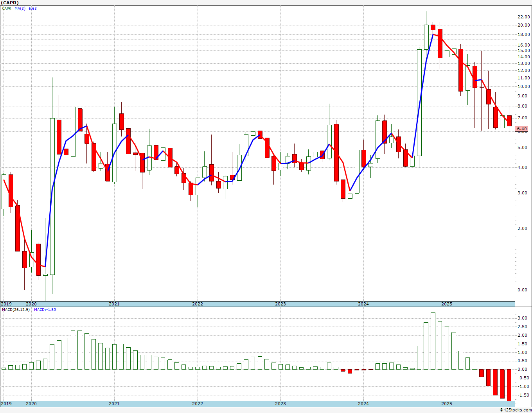The height and width of the screenshot is (413, 532).
Task: Select the 11.00 price axis label
Action: click(523, 78)
